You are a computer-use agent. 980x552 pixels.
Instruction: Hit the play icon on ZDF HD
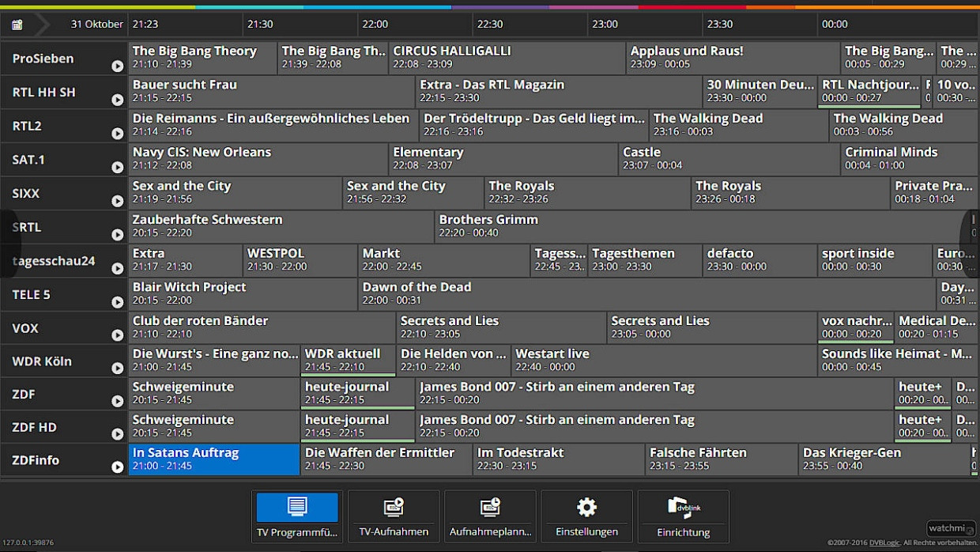click(117, 434)
